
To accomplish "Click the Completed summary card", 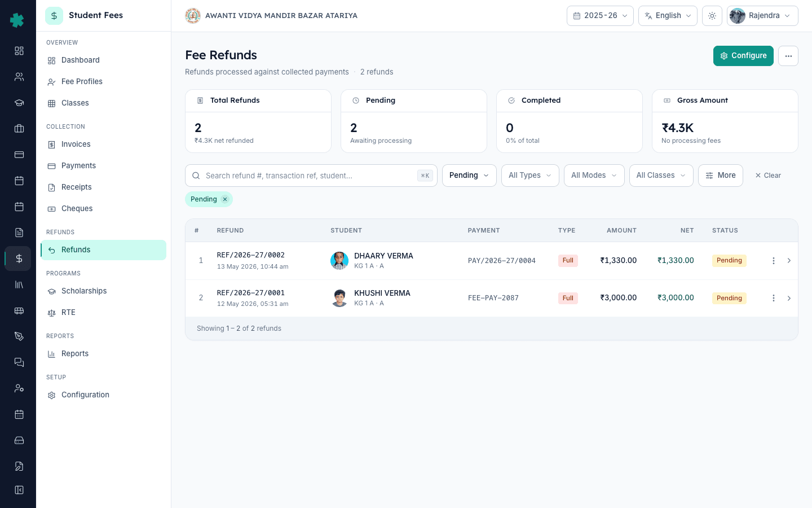I will click(570, 121).
